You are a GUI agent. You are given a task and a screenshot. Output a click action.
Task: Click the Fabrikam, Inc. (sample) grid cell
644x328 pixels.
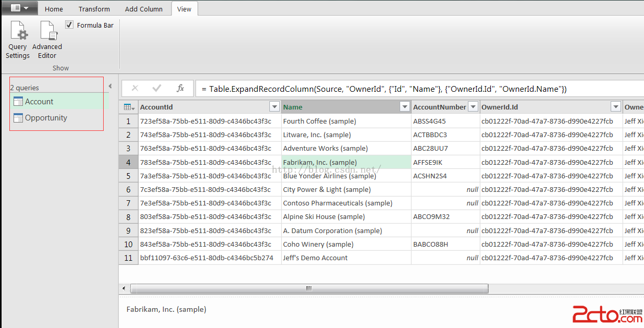pyautogui.click(x=346, y=162)
